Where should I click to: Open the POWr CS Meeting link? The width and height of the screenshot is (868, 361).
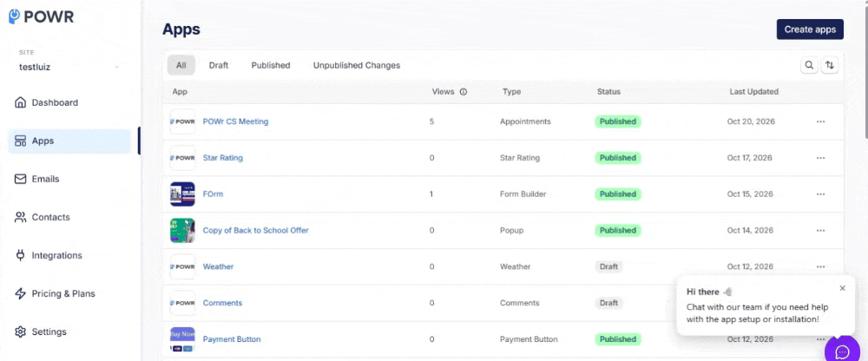[236, 121]
